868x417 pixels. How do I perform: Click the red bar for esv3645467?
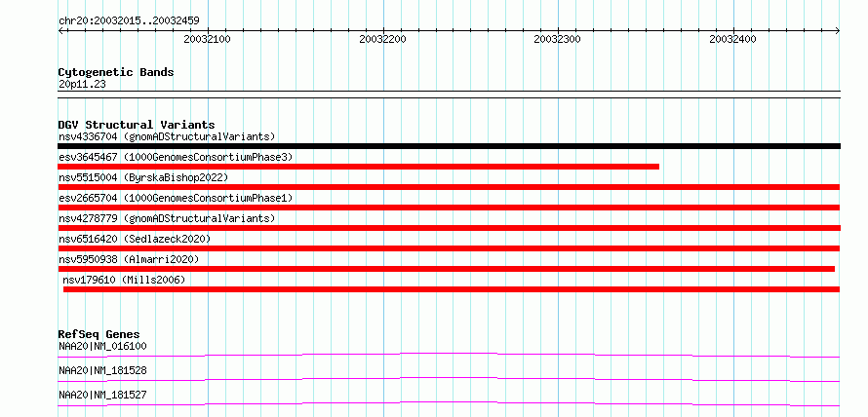point(359,167)
